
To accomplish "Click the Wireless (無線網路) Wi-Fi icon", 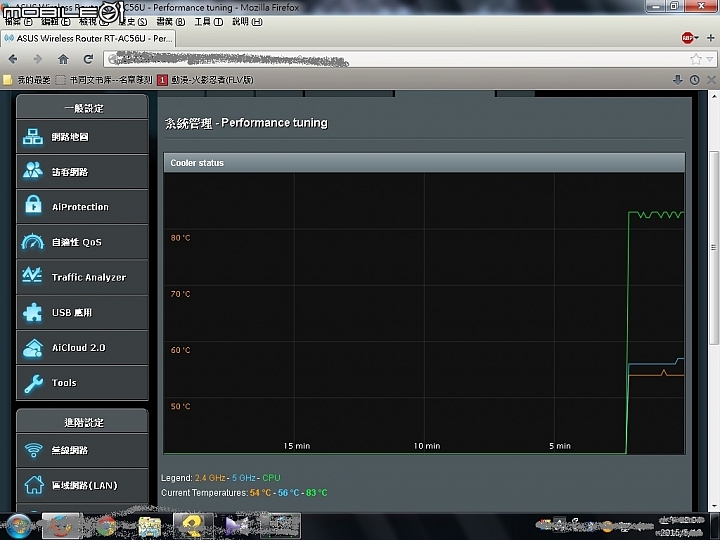I will coord(33,450).
